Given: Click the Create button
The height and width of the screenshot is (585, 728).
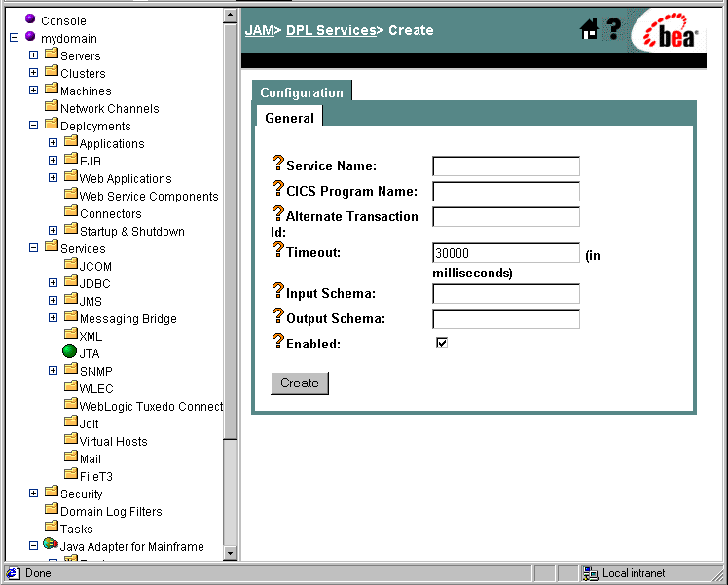Looking at the screenshot, I should pyautogui.click(x=300, y=384).
